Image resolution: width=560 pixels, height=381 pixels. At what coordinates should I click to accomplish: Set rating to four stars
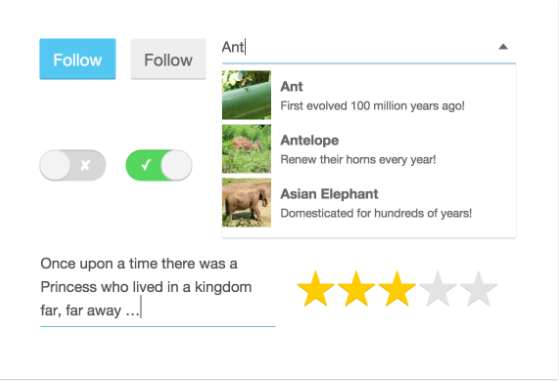click(x=438, y=289)
